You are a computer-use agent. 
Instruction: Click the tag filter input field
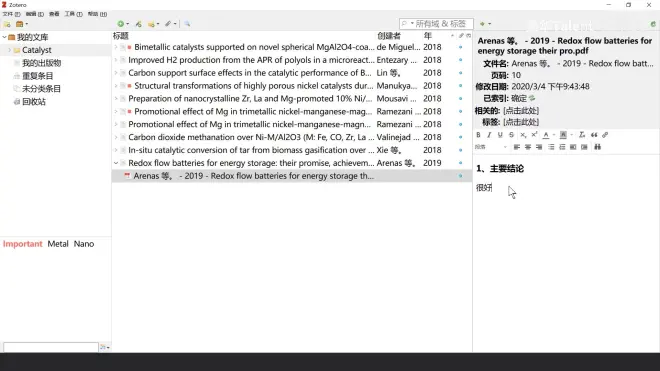tap(51, 347)
